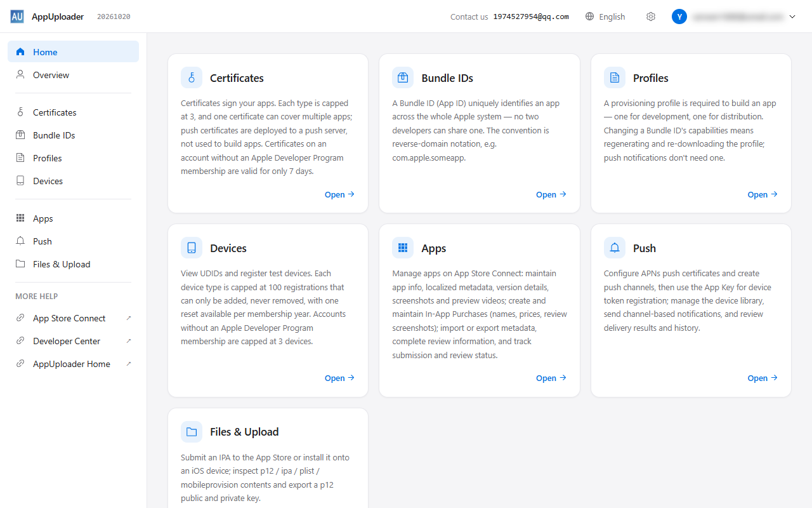Open the Push card link
The height and width of the screenshot is (508, 812).
coord(763,378)
